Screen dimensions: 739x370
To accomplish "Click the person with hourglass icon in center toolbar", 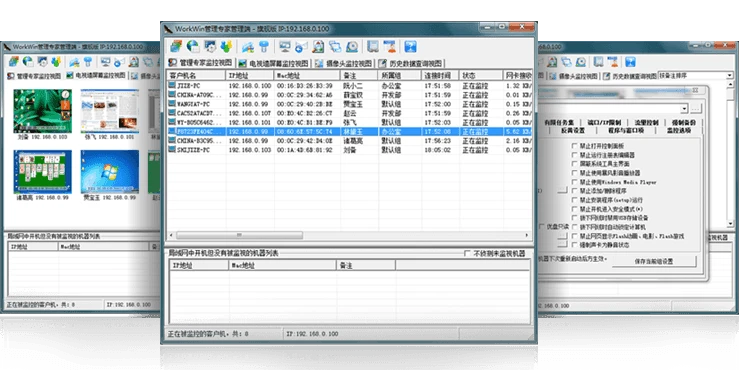I will click(390, 46).
